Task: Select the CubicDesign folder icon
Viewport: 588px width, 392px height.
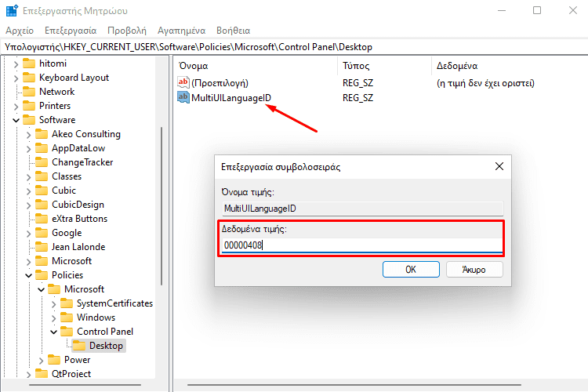Action: coord(42,205)
